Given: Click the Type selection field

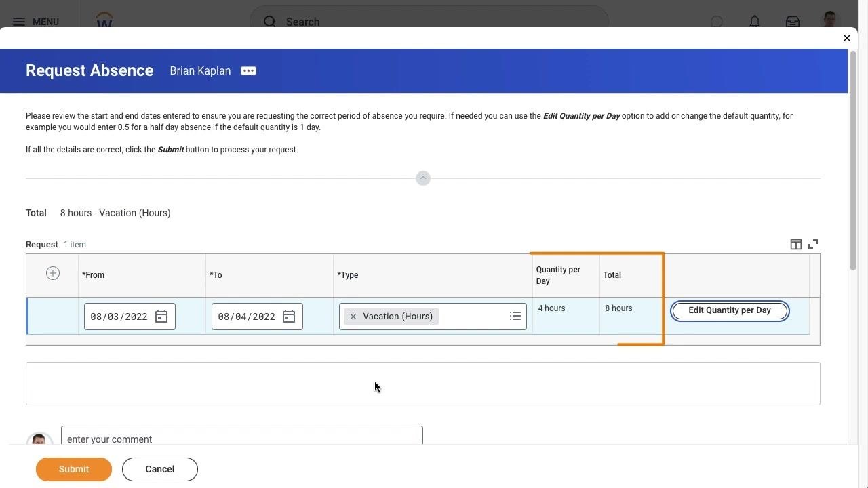Looking at the screenshot, I should coord(433,317).
